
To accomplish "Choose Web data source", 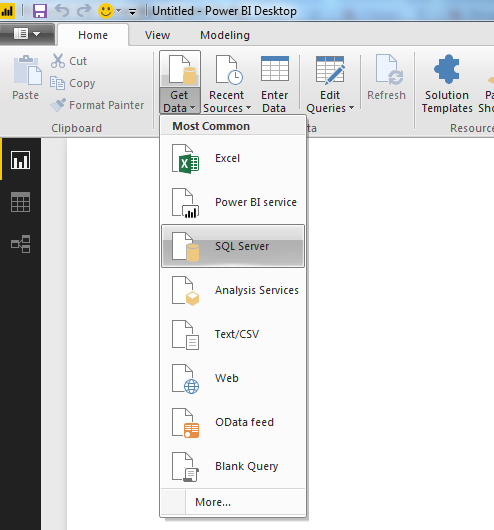I will tap(233, 378).
